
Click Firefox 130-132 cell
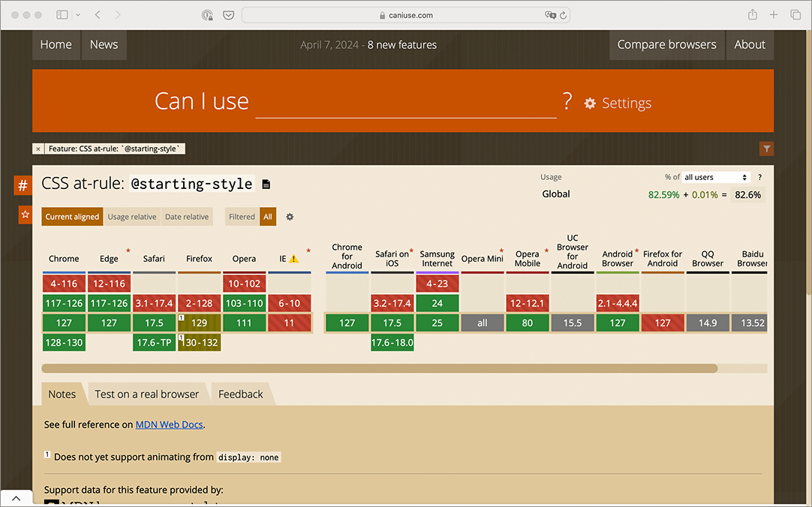point(200,343)
